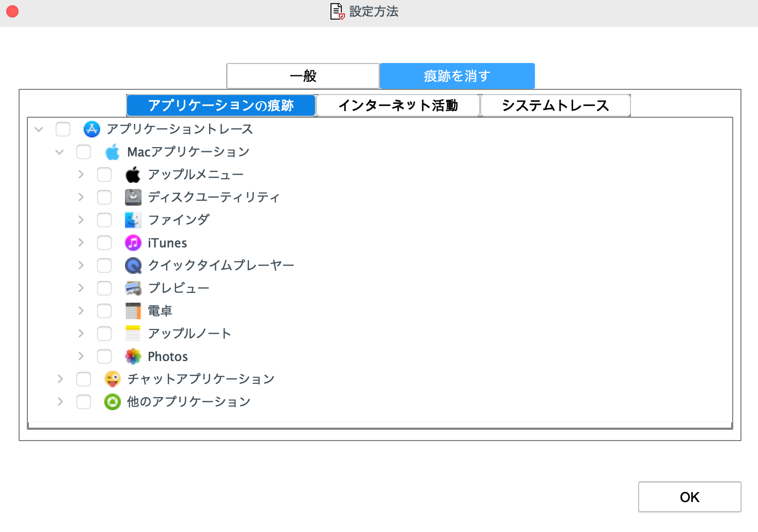The width and height of the screenshot is (758, 532).
Task: Expand the 電卓 entry
Action: 81,311
